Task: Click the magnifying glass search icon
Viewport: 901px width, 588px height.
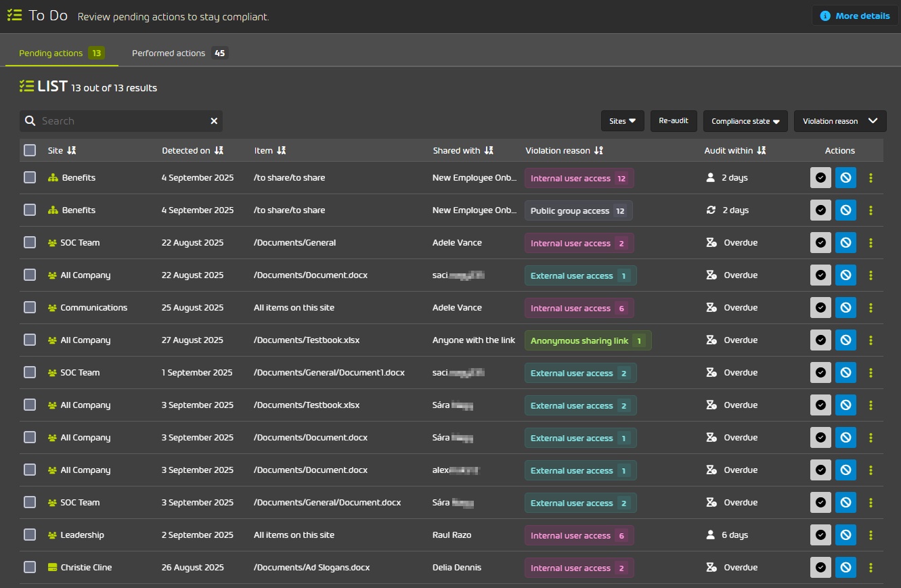Action: [30, 120]
